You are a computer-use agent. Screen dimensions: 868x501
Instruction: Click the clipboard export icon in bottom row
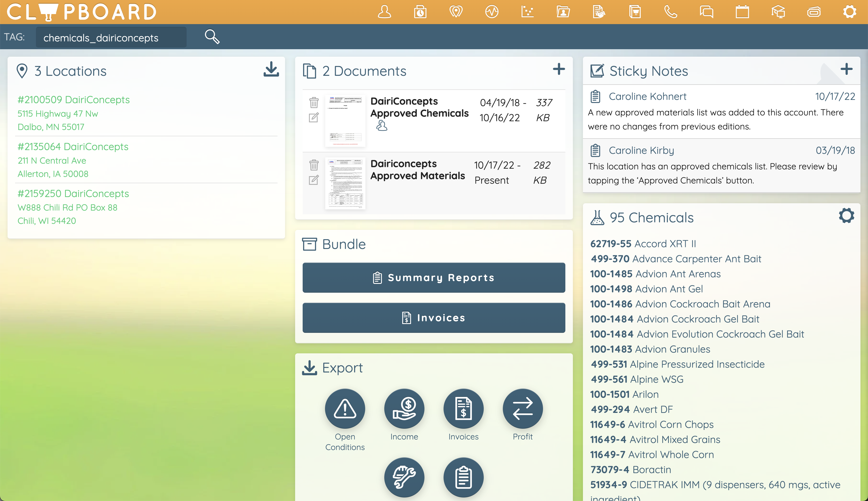coord(463,477)
